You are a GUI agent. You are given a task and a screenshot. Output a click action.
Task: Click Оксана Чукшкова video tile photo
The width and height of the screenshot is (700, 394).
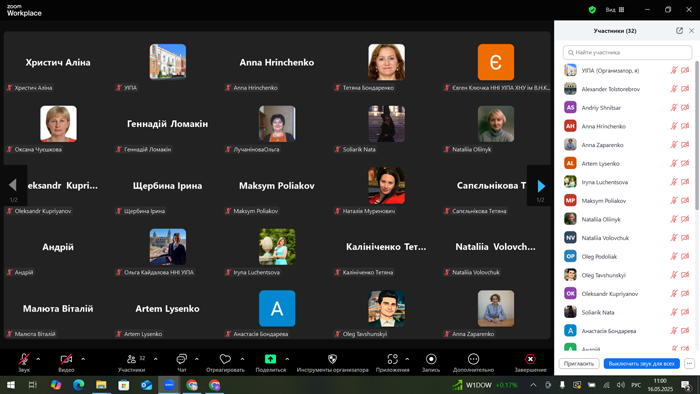pyautogui.click(x=58, y=124)
